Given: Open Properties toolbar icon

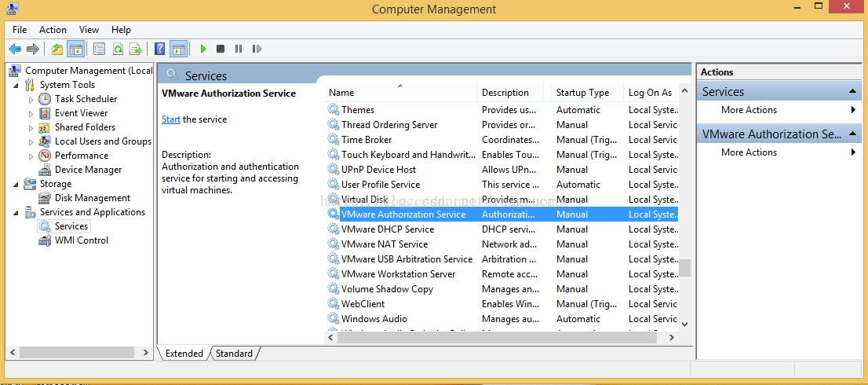Looking at the screenshot, I should pyautogui.click(x=99, y=49).
